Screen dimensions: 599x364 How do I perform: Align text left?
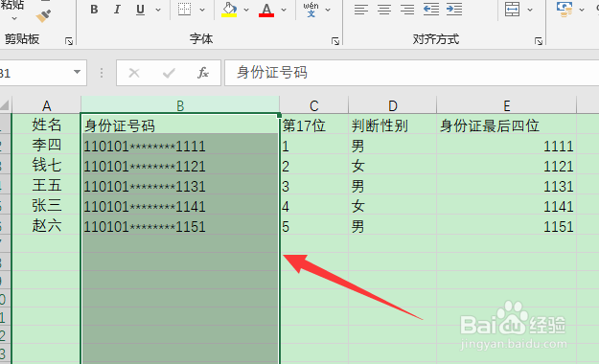coord(361,10)
